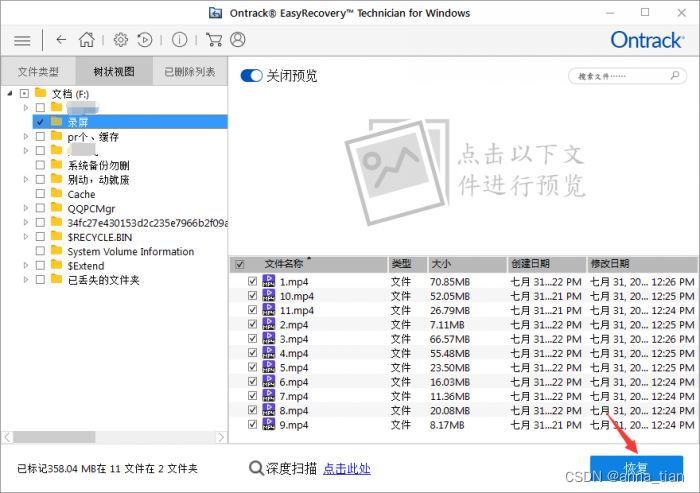Uncheck the 10.mp4 checkbox
Viewport: 700px width, 493px height.
(x=252, y=296)
